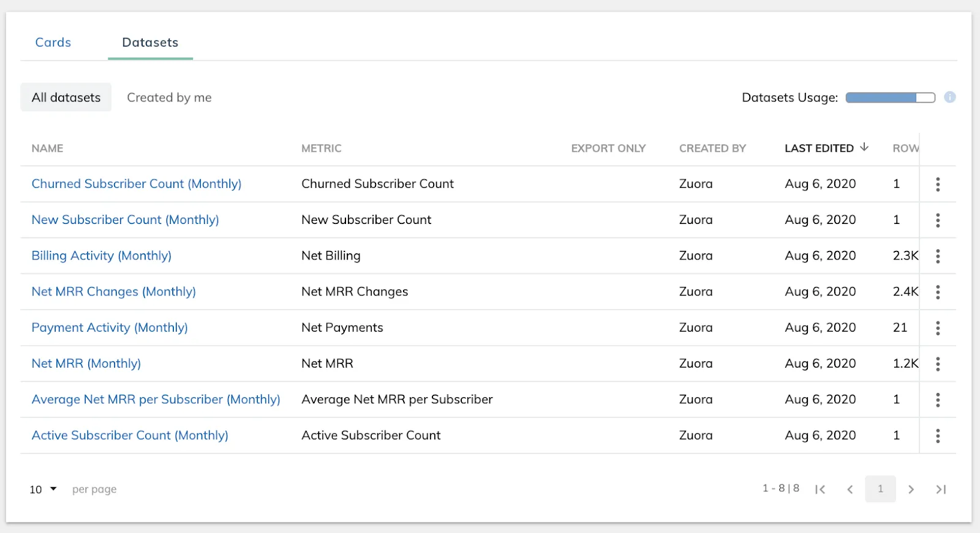The width and height of the screenshot is (980, 533).
Task: Open actions menu for Net MRR (Monthly) row
Action: [938, 364]
